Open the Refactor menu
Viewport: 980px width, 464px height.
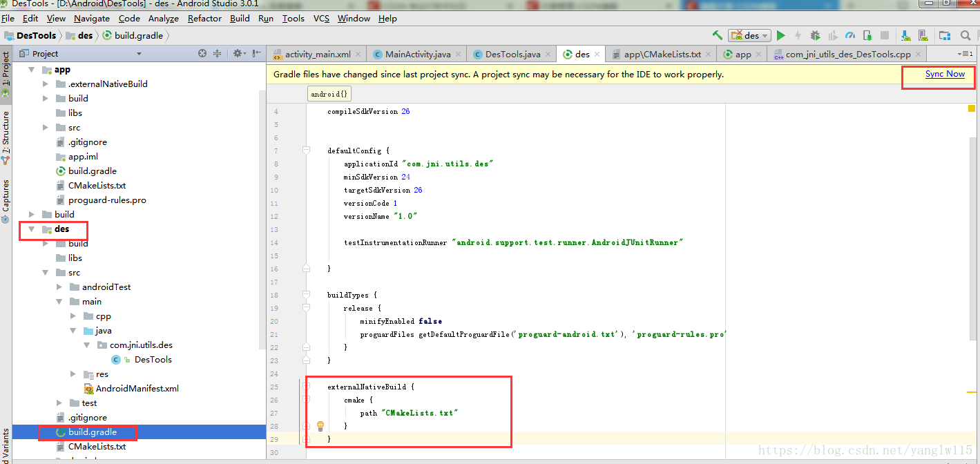pos(204,19)
